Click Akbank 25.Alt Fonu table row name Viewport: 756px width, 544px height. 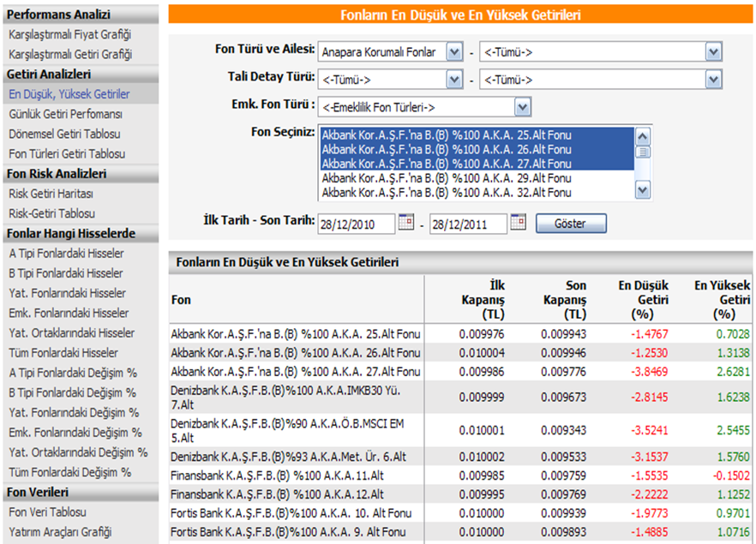coord(296,334)
